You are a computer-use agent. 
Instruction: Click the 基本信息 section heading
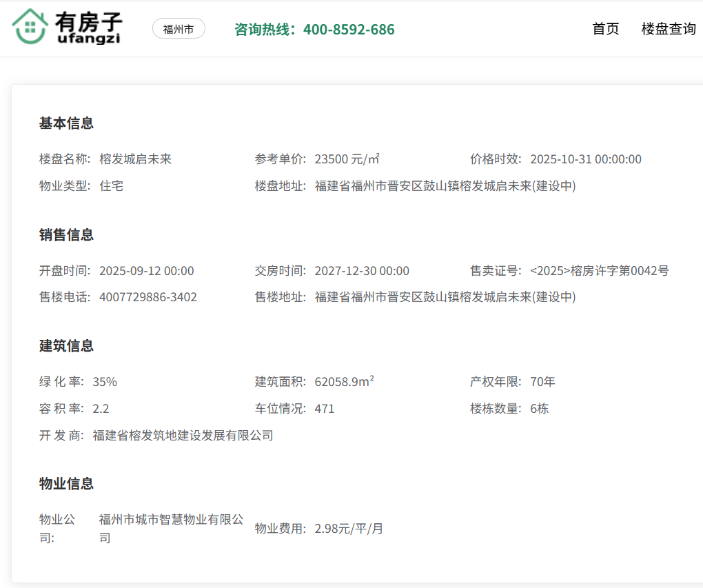coord(66,123)
